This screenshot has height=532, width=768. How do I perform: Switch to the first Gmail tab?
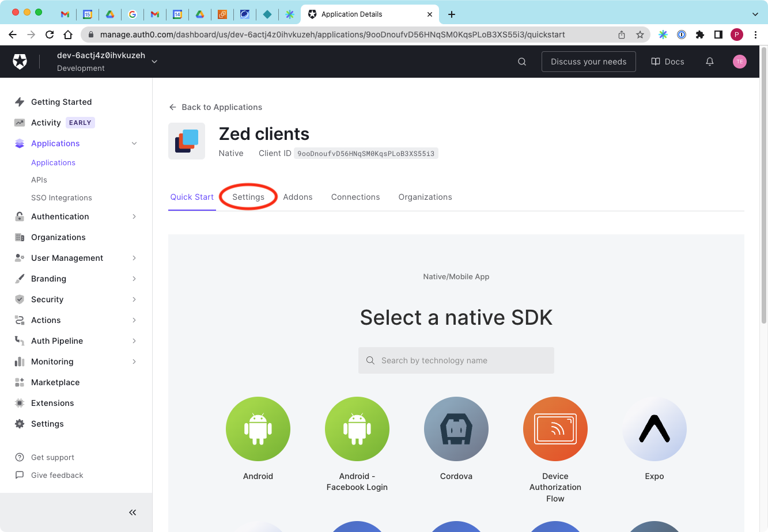[x=65, y=14]
